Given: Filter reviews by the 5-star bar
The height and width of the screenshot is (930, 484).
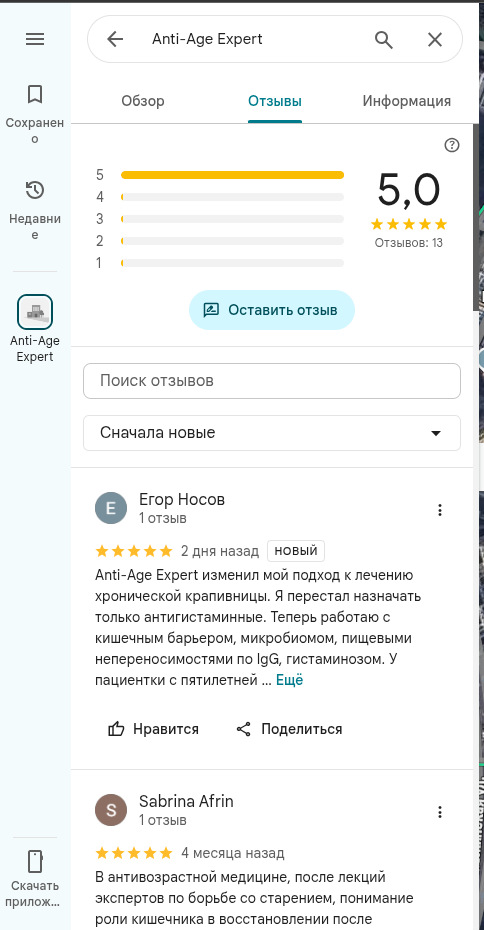Looking at the screenshot, I should coord(219,175).
